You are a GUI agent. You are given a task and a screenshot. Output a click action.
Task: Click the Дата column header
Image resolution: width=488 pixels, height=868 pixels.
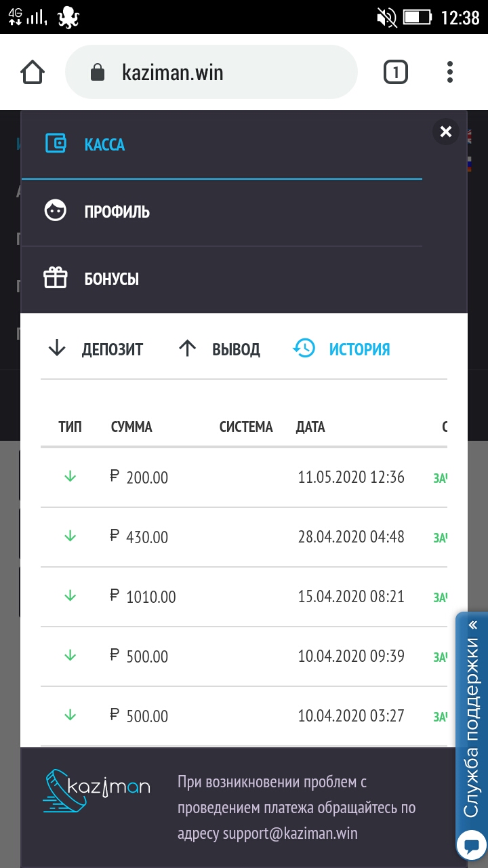click(x=310, y=427)
